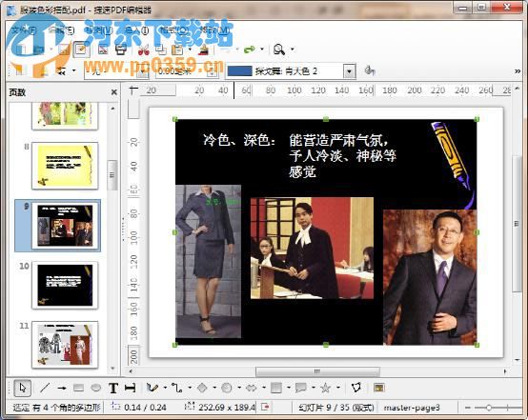The image size is (528, 420).
Task: Expand the symbol shapes dropdown arrow
Action: [x=239, y=388]
